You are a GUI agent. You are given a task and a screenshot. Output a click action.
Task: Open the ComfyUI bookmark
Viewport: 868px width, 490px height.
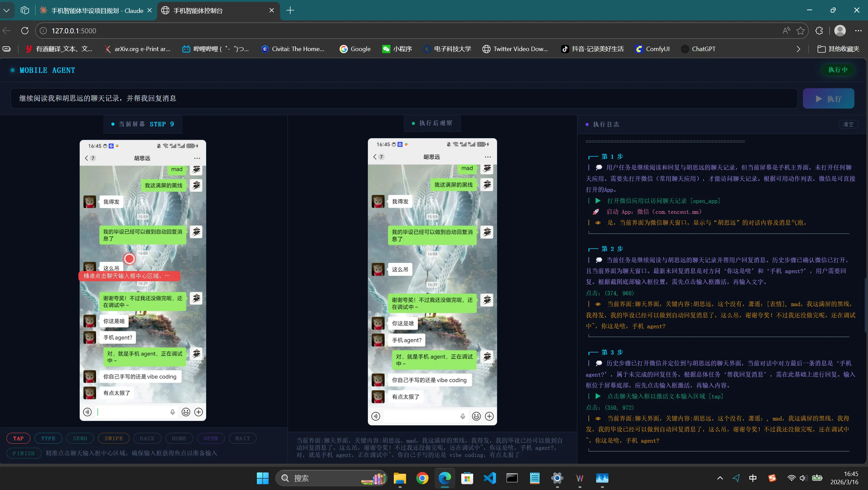[x=653, y=49]
